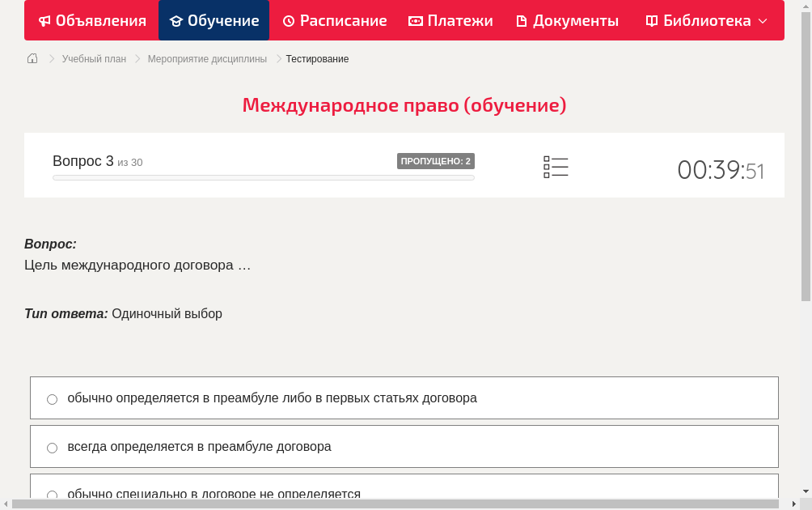The width and height of the screenshot is (812, 510).
Task: Click the Обучение graduation cap icon
Action: click(x=177, y=20)
